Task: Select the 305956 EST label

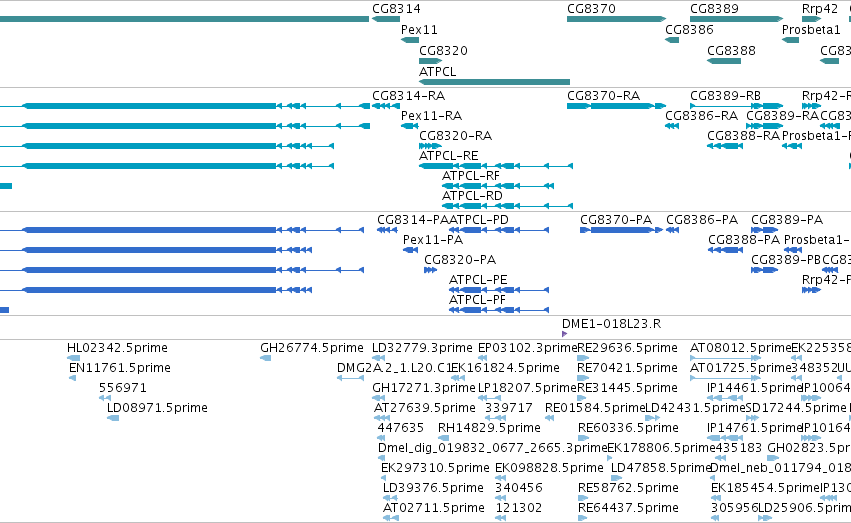Action: tap(734, 508)
